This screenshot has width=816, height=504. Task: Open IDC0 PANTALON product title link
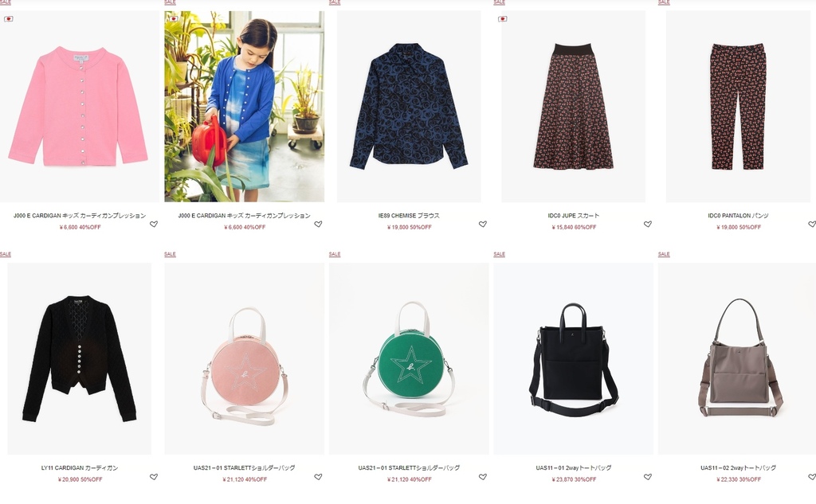[x=738, y=215]
